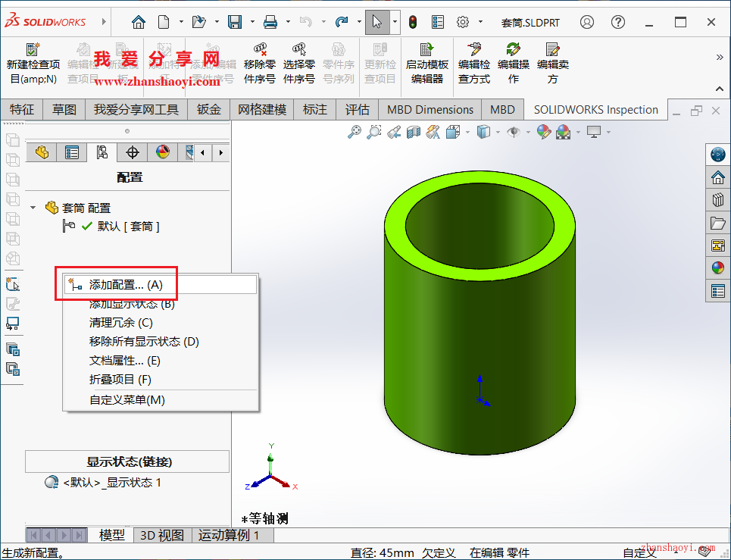This screenshot has width=731, height=560.
Task: Open dropdown arrow next to Save icon
Action: click(x=252, y=22)
